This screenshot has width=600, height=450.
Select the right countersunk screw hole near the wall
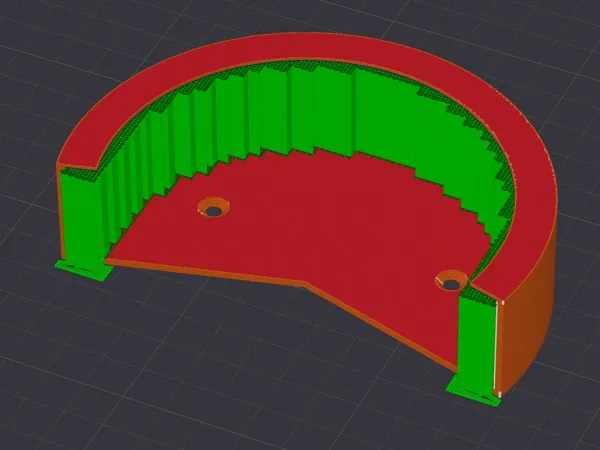[452, 280]
